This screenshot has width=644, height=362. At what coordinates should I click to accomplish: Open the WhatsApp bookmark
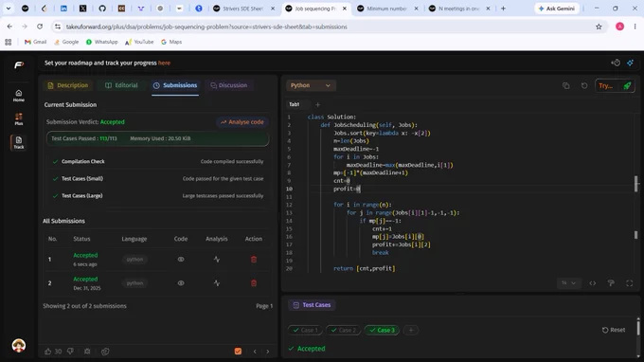pyautogui.click(x=102, y=42)
